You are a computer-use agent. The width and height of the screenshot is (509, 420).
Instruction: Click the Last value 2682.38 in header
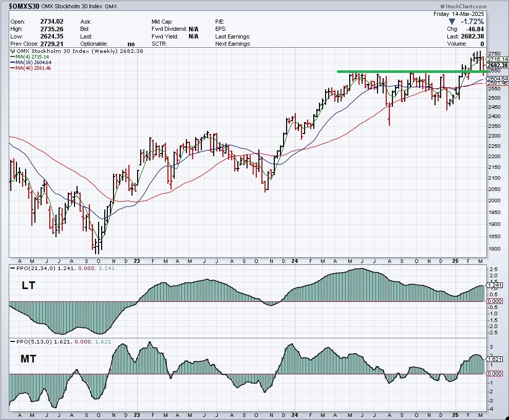pos(473,36)
